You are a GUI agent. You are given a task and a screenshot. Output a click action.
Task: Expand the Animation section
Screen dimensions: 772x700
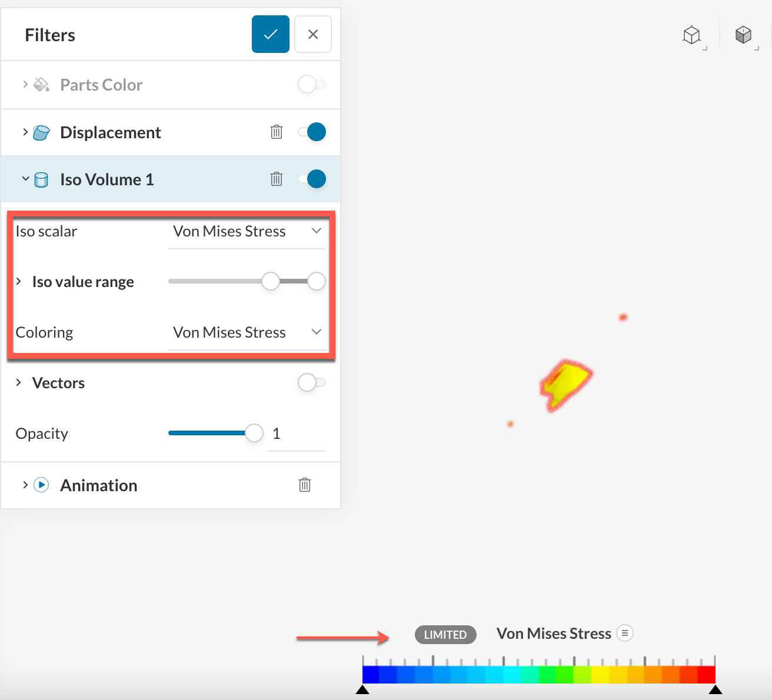[25, 485]
